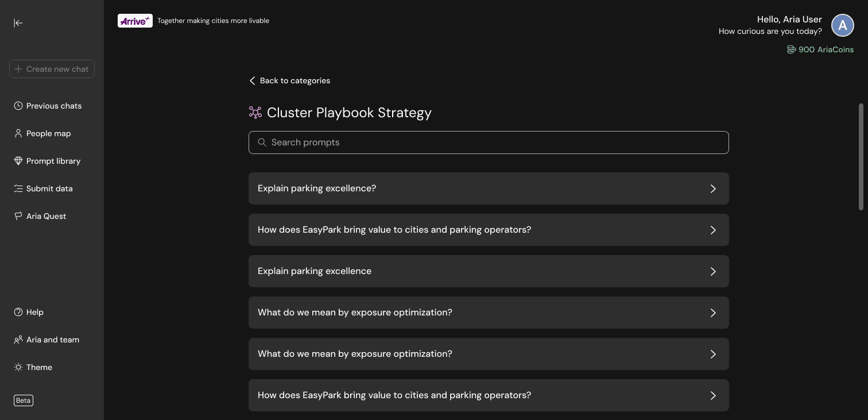868x420 pixels.
Task: Click the magnifier icon in search bar
Action: click(x=262, y=142)
